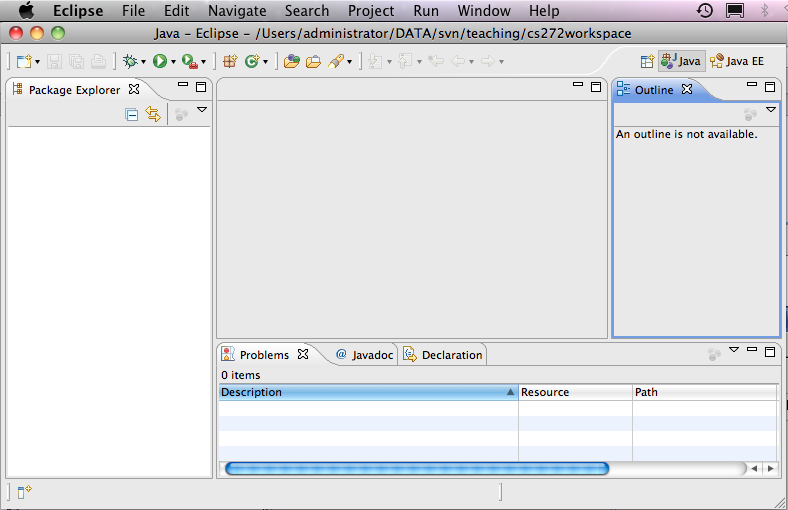Click the Next Annotation icon
Screen dimensions: 788x510
pos(375,61)
